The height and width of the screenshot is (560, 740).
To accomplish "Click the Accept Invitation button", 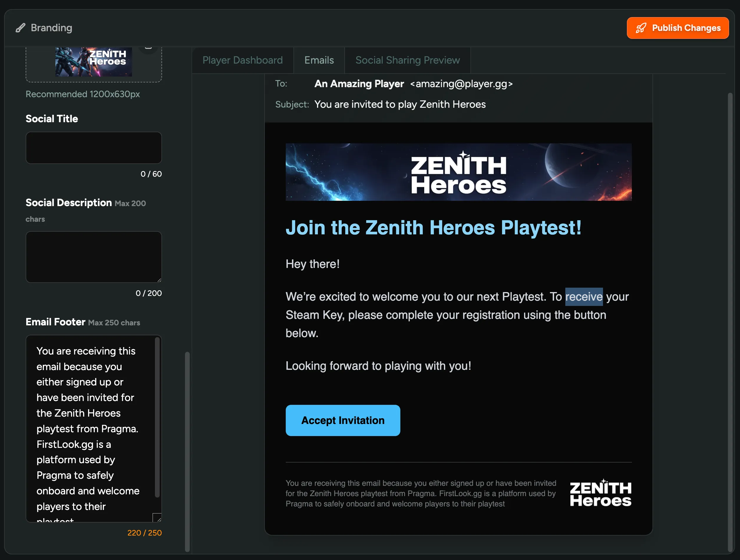I will [343, 420].
